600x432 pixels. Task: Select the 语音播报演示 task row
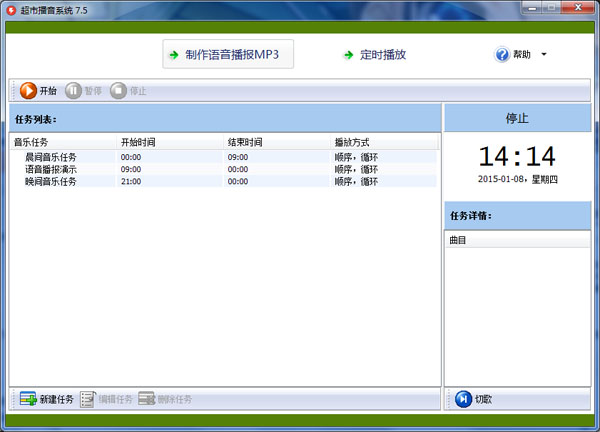tap(51, 169)
